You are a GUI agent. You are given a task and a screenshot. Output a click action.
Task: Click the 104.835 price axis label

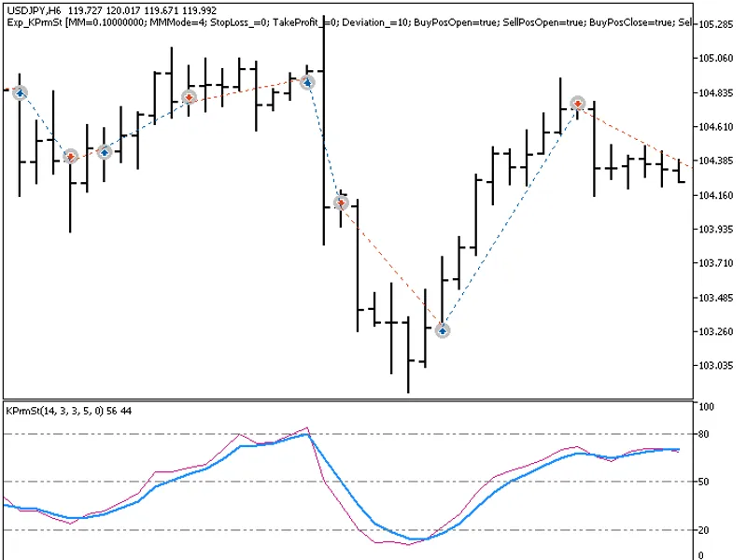(x=715, y=92)
